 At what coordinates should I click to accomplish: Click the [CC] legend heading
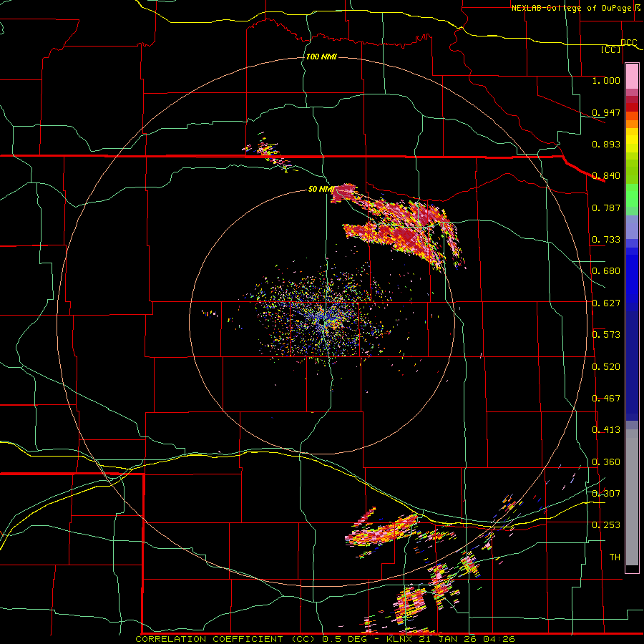(x=611, y=49)
